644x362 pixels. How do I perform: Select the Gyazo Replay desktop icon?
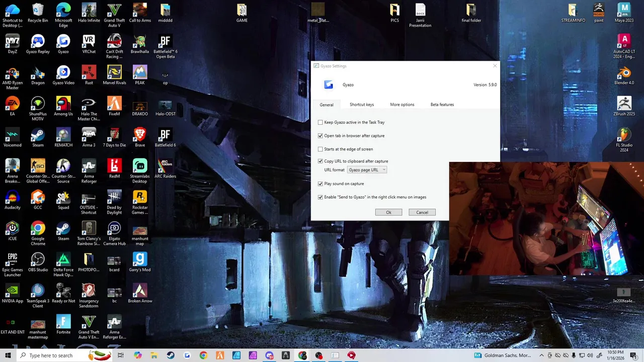point(38,44)
